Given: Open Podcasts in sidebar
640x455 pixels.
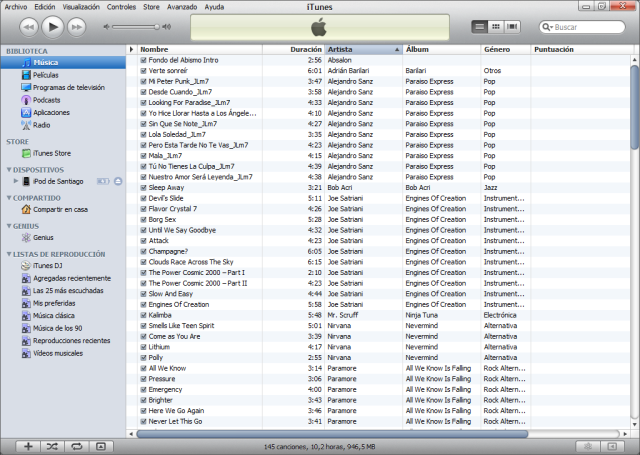Looking at the screenshot, I should (41, 100).
